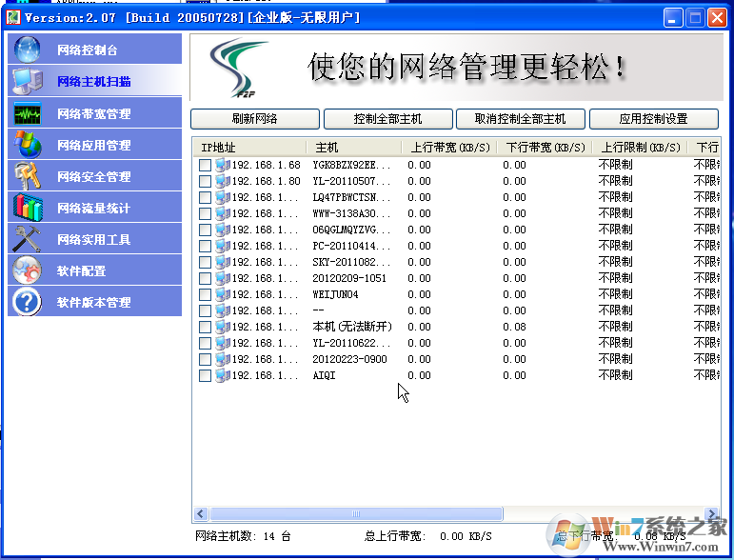The height and width of the screenshot is (560, 734).
Task: Click the Windows logo icon for 网络应用管理
Action: 28,145
